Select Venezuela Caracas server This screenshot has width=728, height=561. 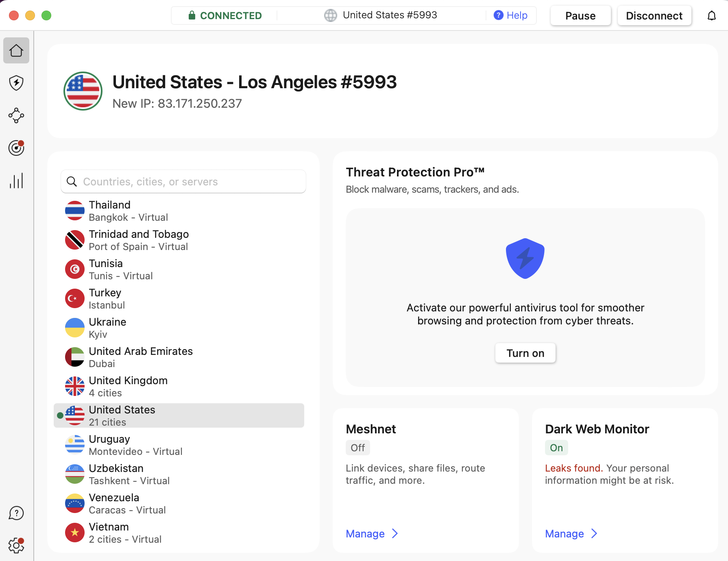click(179, 503)
